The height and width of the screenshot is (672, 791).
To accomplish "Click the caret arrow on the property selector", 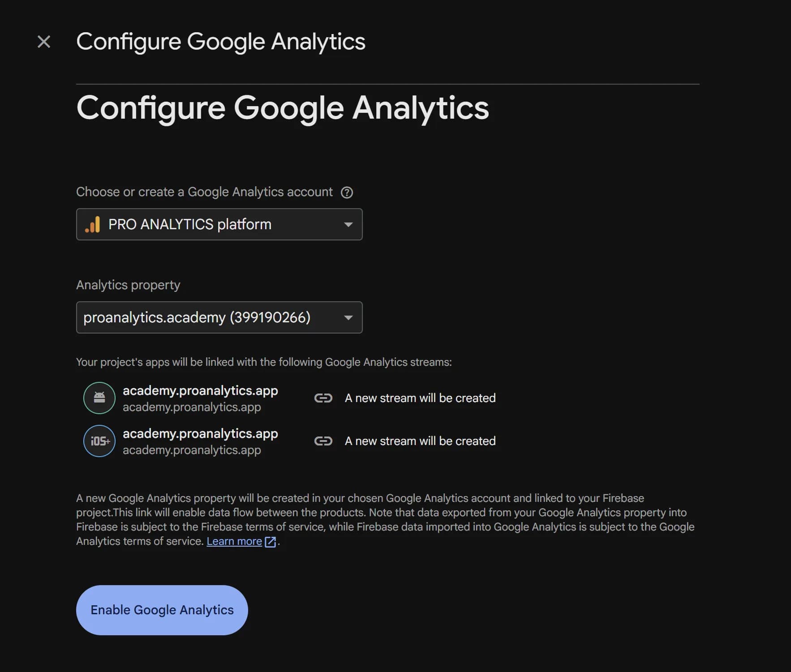I will [x=348, y=317].
